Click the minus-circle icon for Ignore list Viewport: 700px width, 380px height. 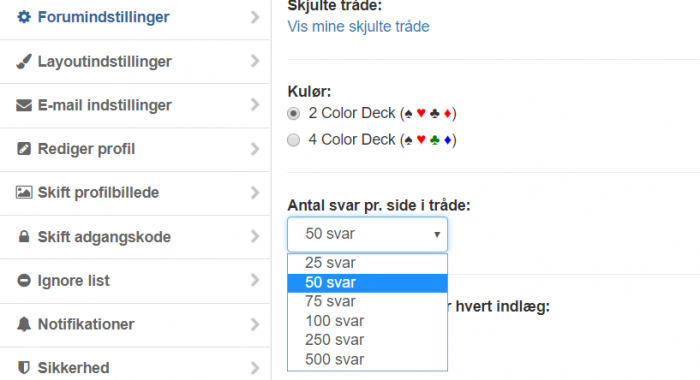point(24,280)
